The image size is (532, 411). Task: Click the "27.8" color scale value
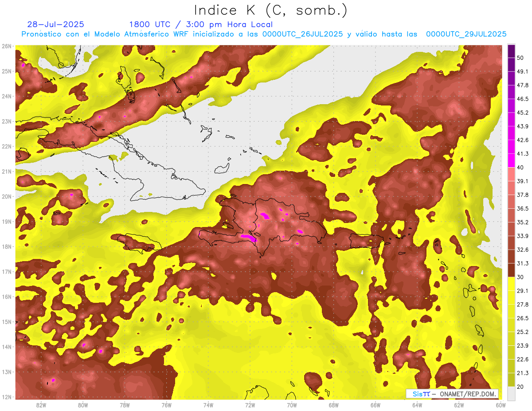[x=522, y=304]
